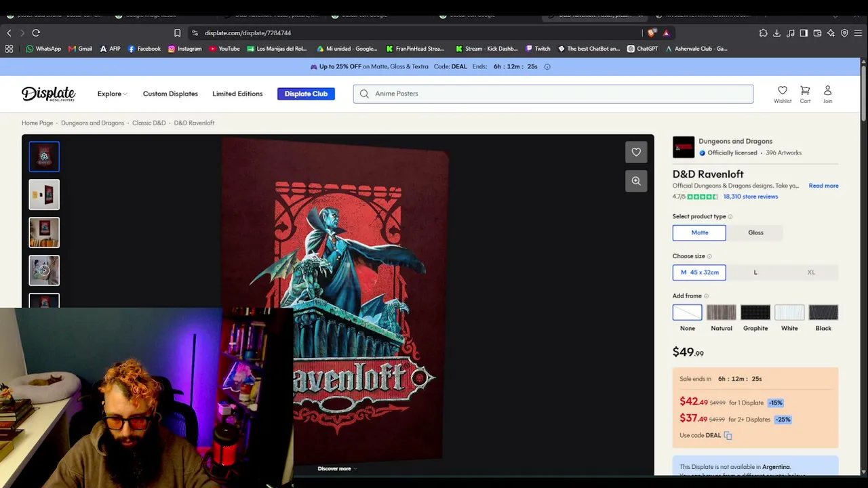Open the YouTube bookmark

(x=224, y=49)
